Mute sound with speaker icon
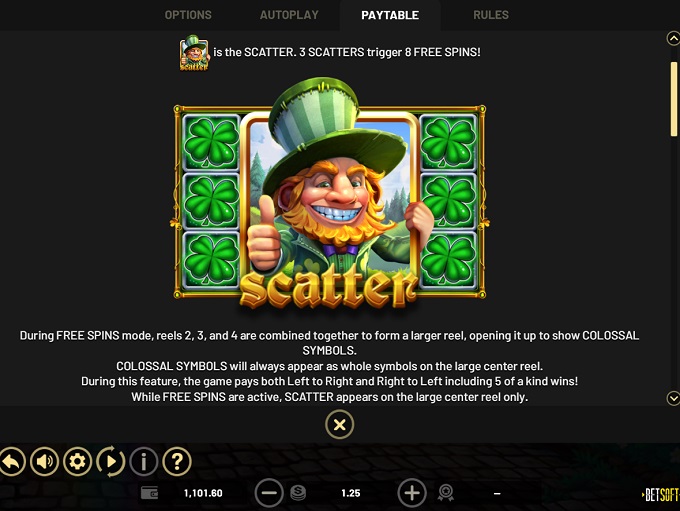The width and height of the screenshot is (680, 511). point(45,461)
